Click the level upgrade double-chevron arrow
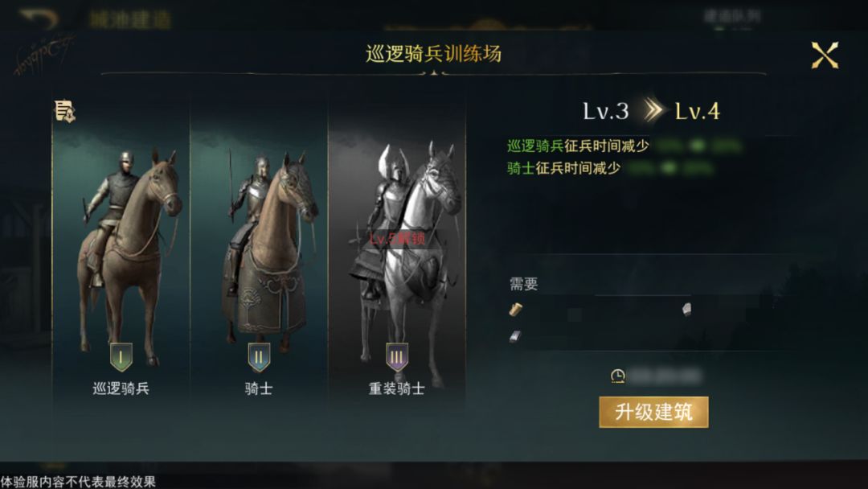This screenshot has width=868, height=489. [653, 110]
